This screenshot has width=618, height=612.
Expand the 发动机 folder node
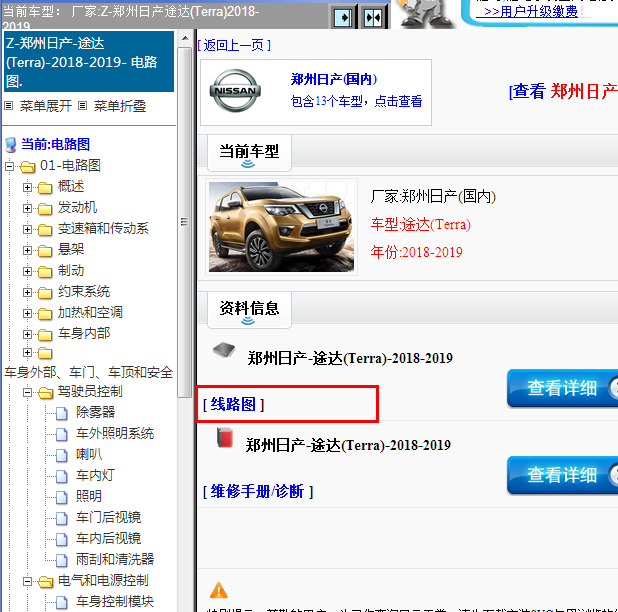[27, 208]
